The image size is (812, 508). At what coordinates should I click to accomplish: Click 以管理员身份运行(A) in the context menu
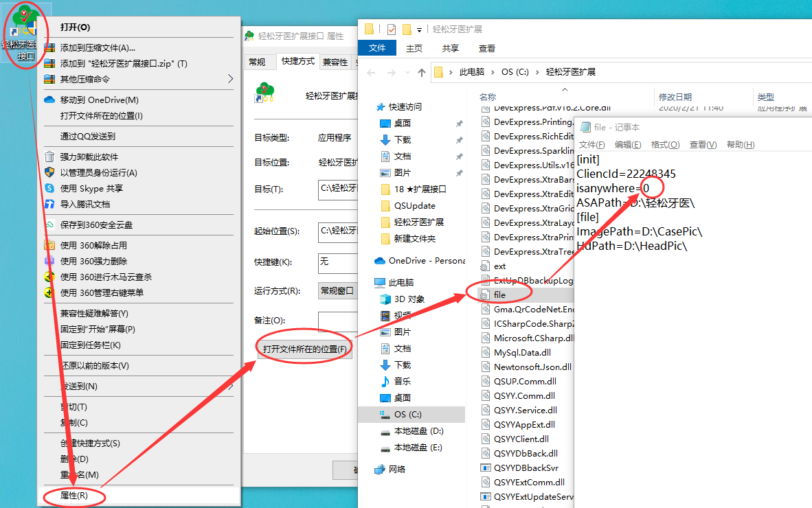click(98, 173)
